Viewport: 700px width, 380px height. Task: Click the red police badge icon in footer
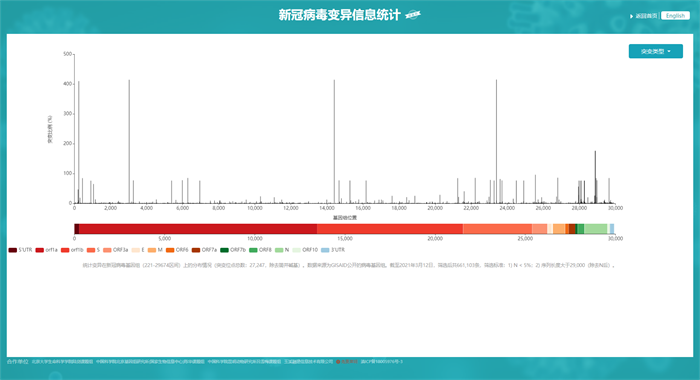coord(338,362)
